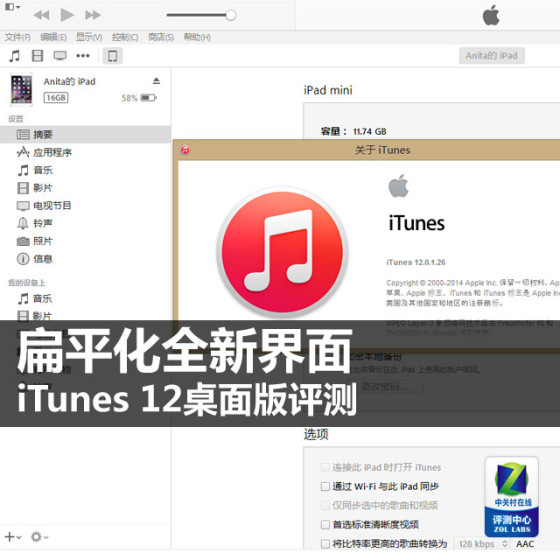Switch to the TV shows library icon
Viewport: 560px width, 560px height.
coord(60,56)
